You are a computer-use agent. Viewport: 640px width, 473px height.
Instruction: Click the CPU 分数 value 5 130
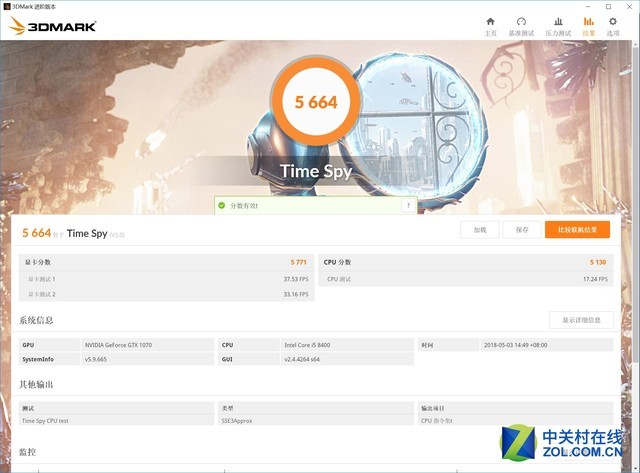click(x=598, y=262)
